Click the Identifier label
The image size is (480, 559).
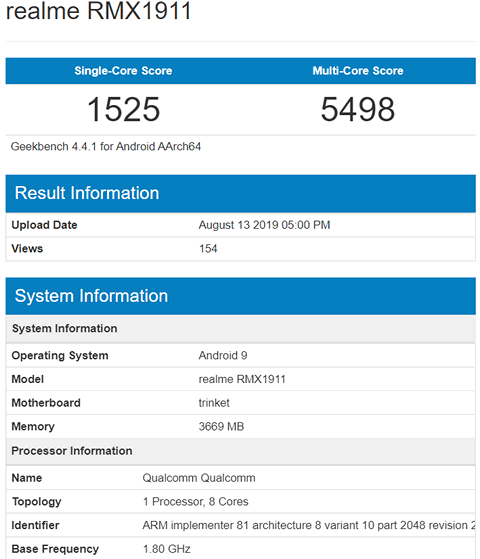pos(35,525)
